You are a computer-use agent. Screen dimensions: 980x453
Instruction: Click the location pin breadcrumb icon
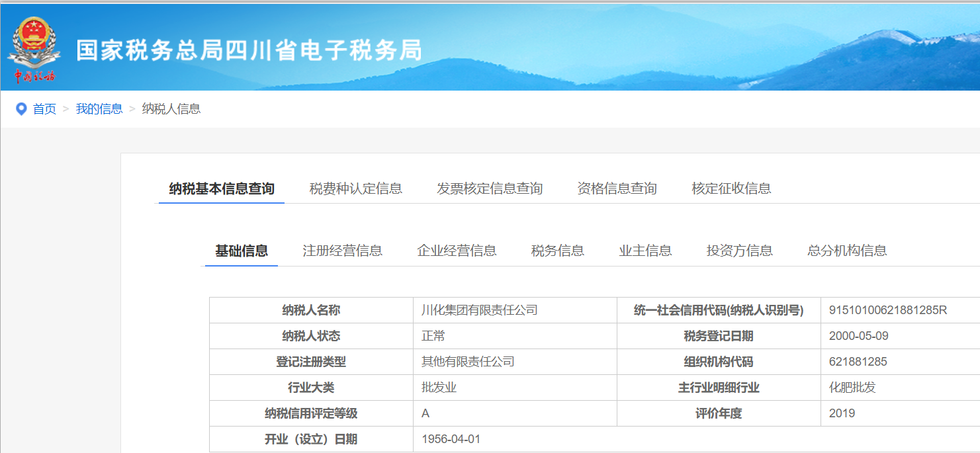[x=21, y=109]
